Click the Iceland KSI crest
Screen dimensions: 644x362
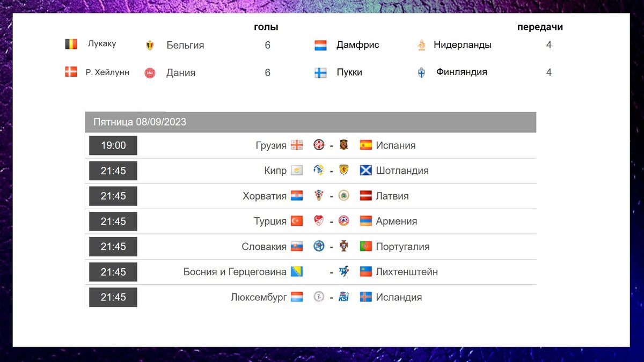344,297
